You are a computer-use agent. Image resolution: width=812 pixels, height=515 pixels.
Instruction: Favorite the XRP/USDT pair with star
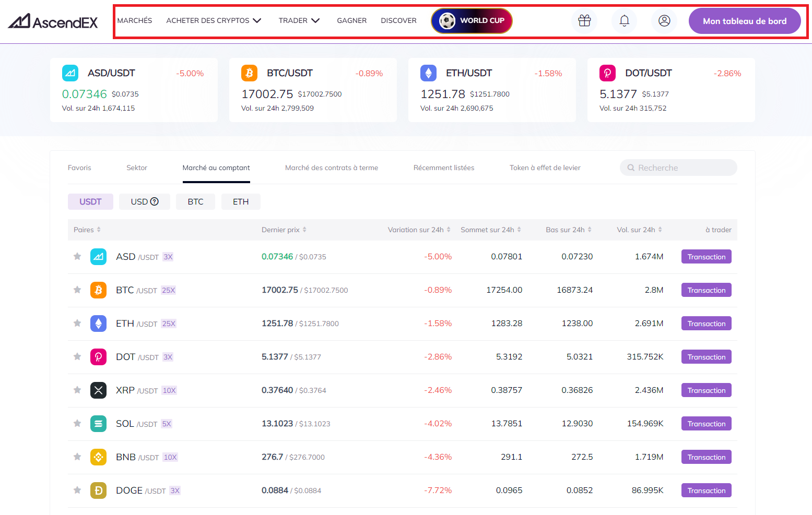pyautogui.click(x=77, y=390)
